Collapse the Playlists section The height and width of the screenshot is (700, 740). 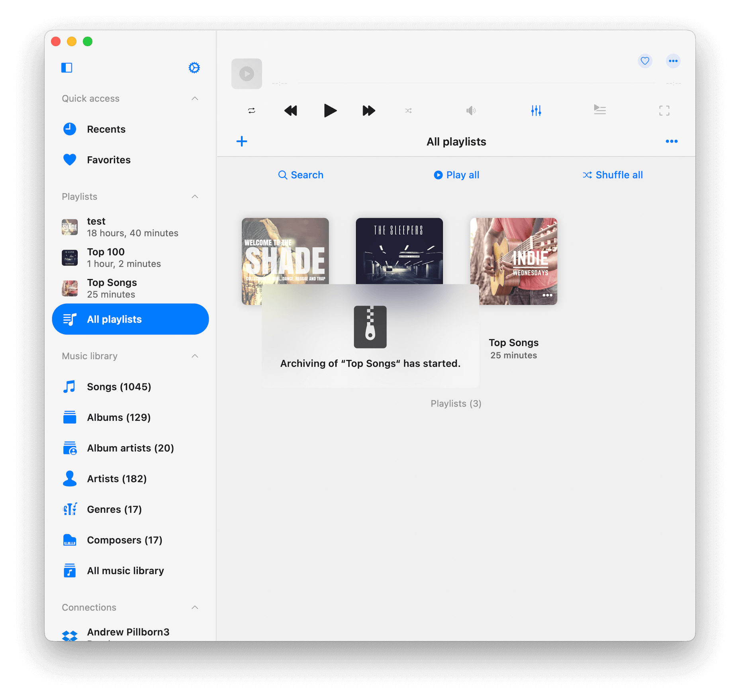coord(195,197)
